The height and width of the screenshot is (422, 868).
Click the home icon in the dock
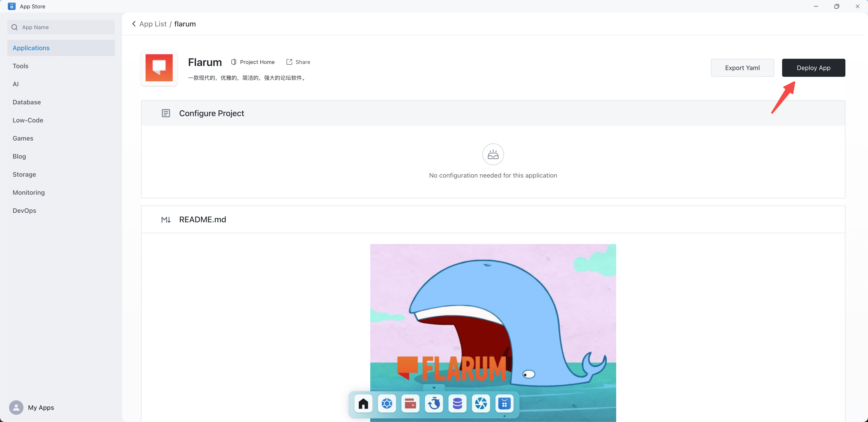pos(363,403)
